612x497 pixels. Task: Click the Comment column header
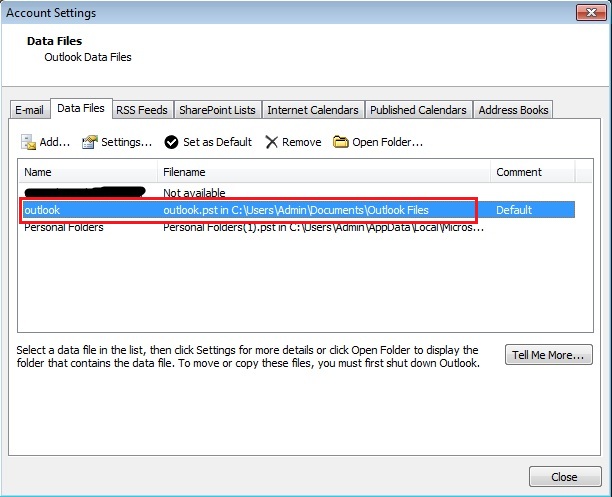click(x=532, y=172)
